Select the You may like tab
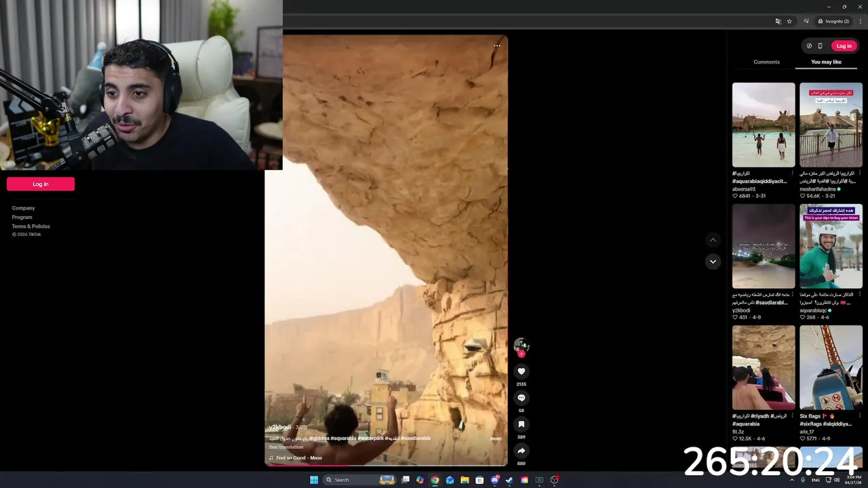Viewport: 868px width, 488px height. (x=826, y=62)
